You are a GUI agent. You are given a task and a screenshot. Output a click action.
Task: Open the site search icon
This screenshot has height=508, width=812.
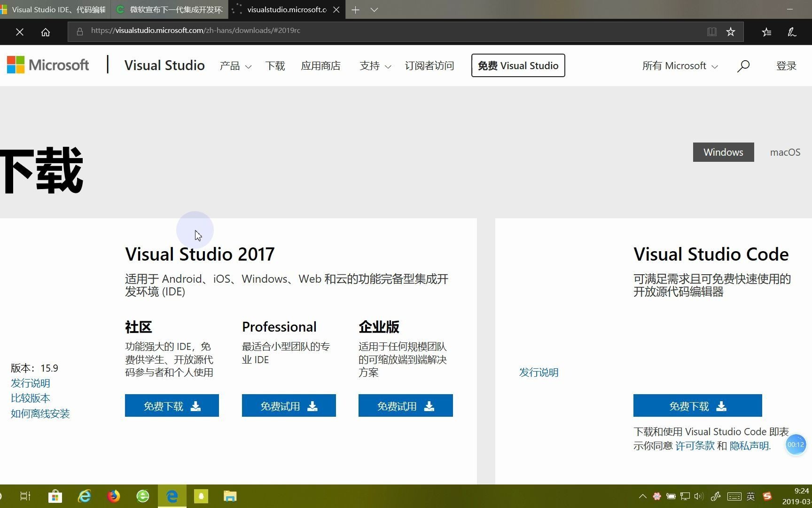click(743, 66)
